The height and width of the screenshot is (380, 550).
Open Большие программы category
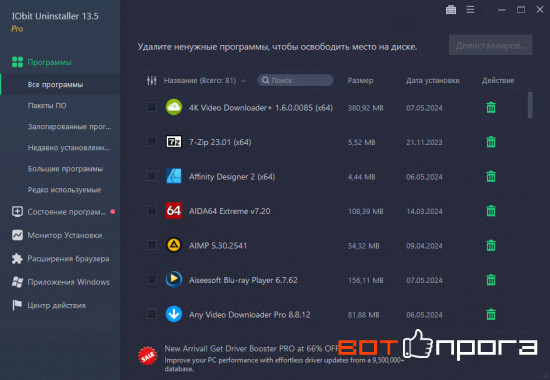pos(65,169)
